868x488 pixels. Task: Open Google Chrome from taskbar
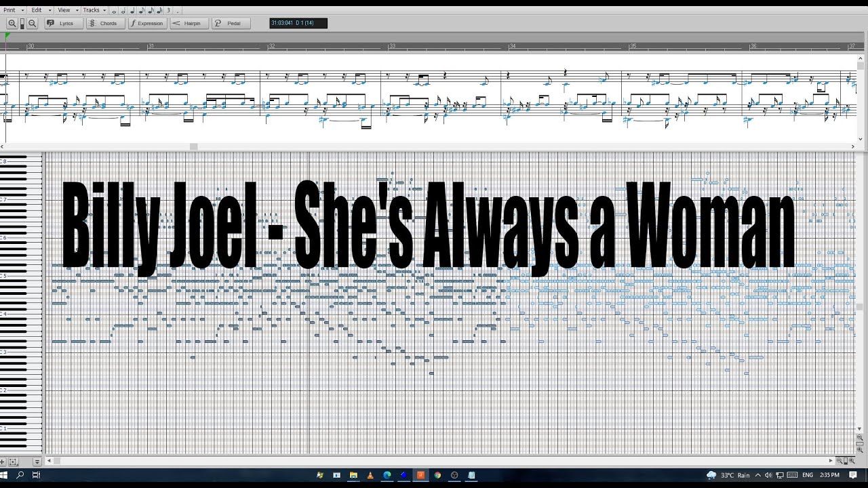(437, 475)
